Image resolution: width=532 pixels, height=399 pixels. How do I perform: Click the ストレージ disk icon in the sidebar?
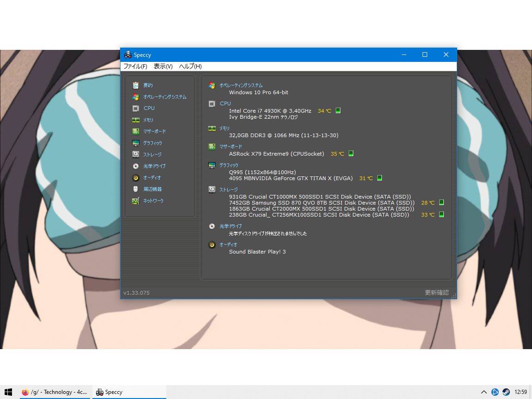click(x=136, y=154)
